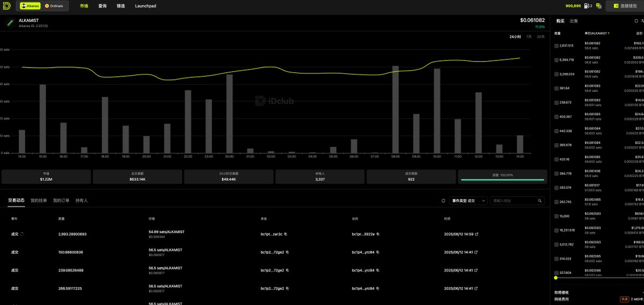This screenshot has height=305, width=644.
Task: Open transaction link in the 266.59117225 row
Action: tap(476, 288)
